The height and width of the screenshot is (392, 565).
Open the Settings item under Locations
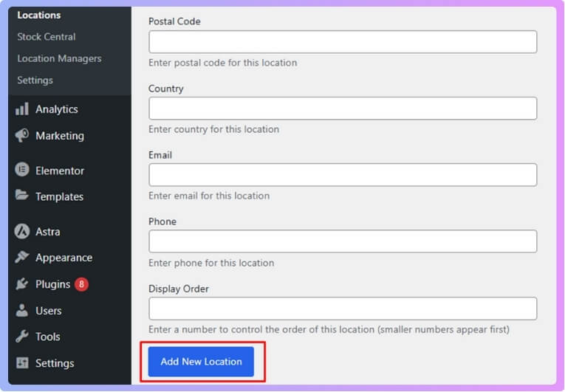point(35,80)
